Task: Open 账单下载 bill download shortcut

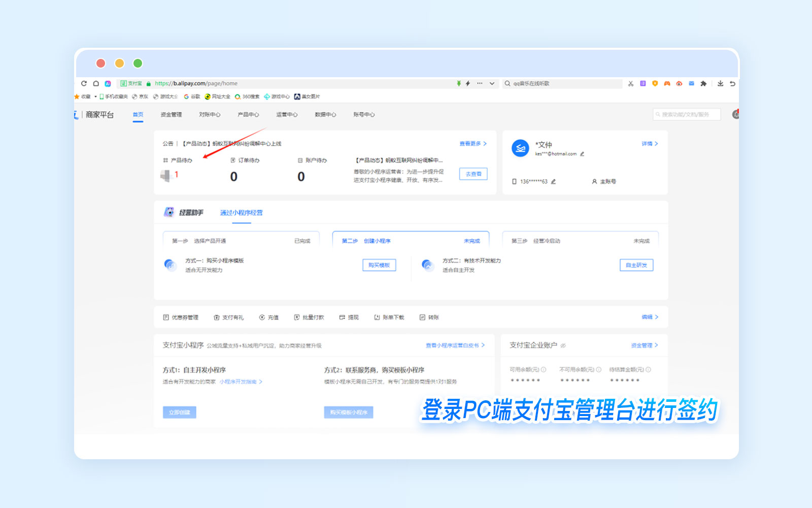Action: 389,317
